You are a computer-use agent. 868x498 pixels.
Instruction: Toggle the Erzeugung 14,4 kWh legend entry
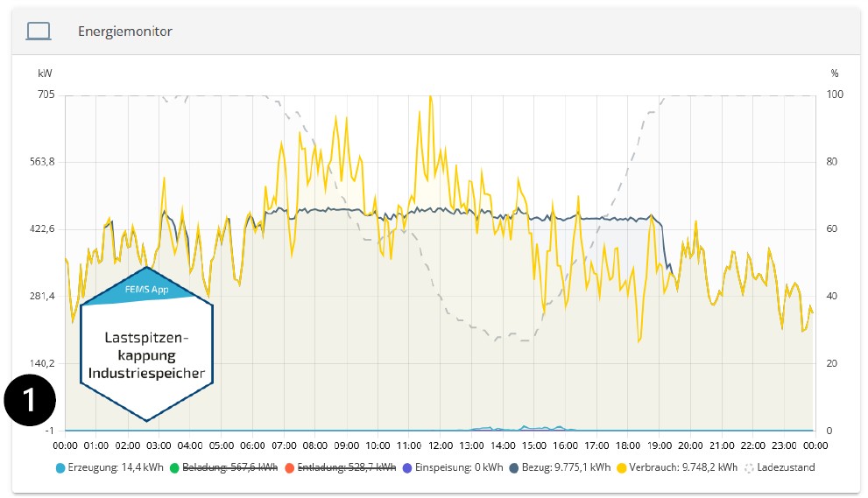109,467
